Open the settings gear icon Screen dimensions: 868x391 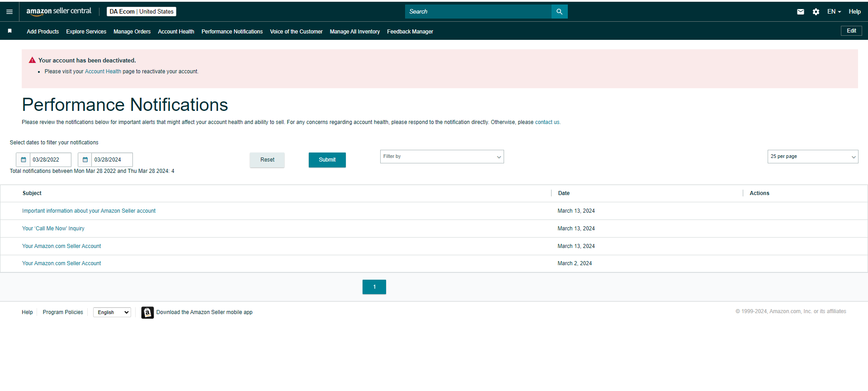(x=816, y=12)
